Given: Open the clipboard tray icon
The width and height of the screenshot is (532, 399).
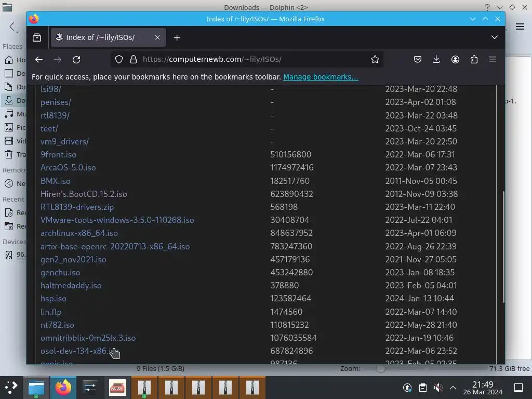Looking at the screenshot, I should [423, 388].
